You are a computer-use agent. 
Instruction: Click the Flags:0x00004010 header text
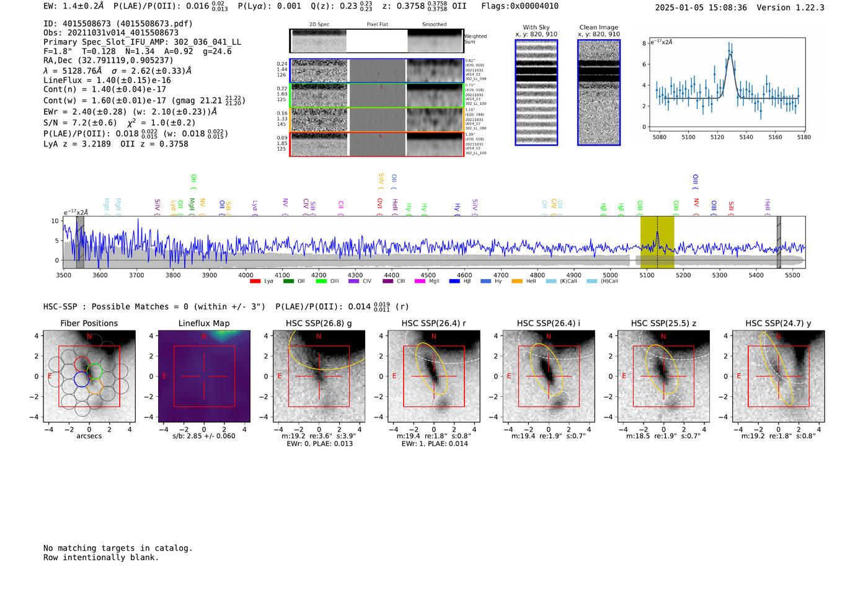(520, 6)
